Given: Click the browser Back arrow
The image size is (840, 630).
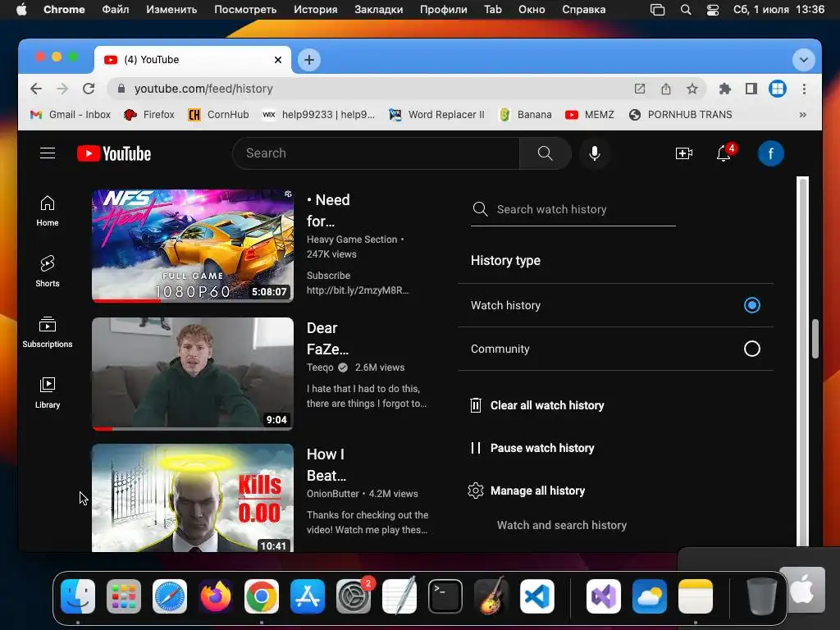Looking at the screenshot, I should (x=36, y=89).
